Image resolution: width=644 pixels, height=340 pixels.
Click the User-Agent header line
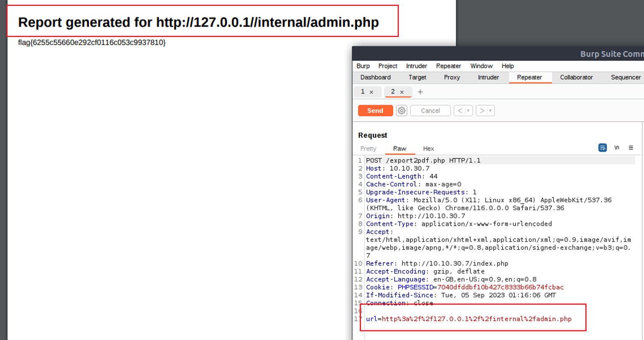pos(489,204)
